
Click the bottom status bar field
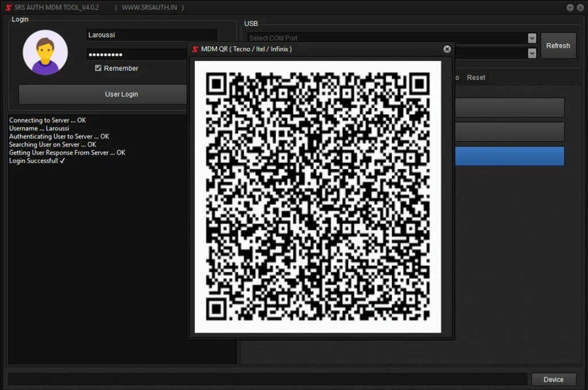[x=268, y=380]
